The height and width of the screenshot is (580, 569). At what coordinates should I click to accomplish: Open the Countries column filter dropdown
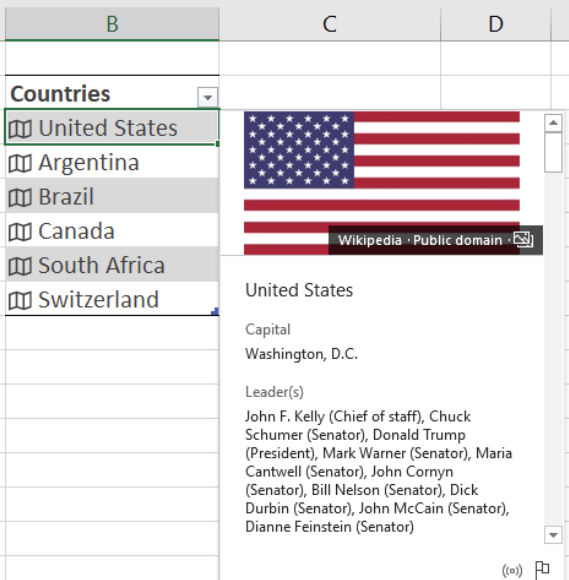tap(208, 97)
